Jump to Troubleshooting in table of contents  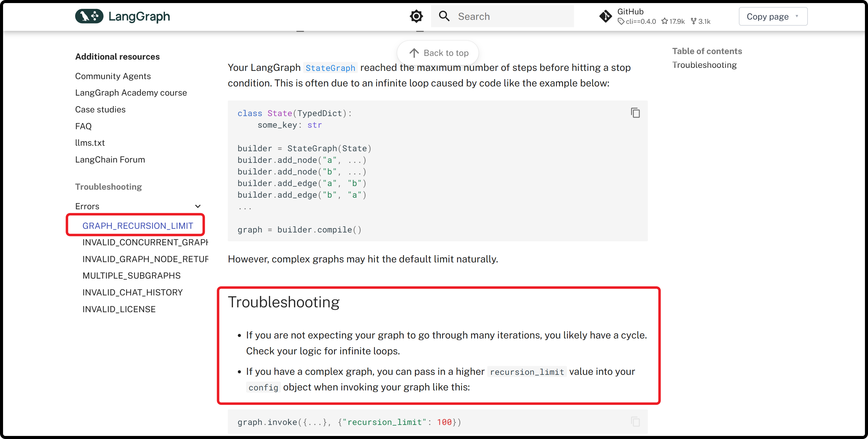point(704,65)
